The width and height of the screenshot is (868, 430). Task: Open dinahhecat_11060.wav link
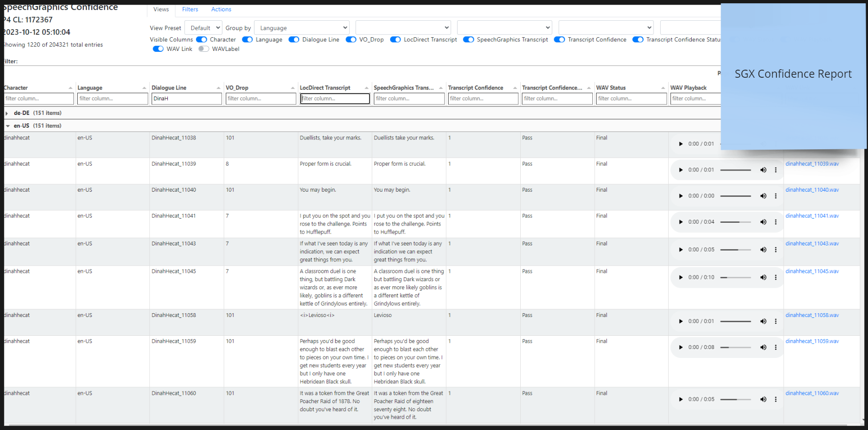812,393
